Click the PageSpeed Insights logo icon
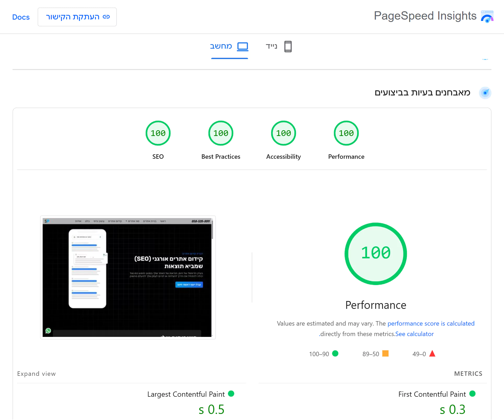 (x=487, y=16)
